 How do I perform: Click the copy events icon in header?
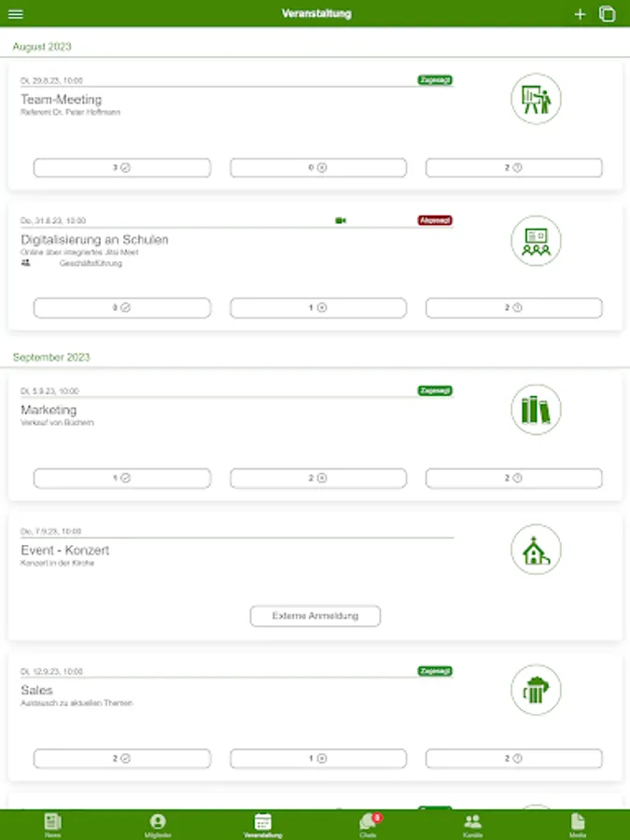click(x=608, y=14)
